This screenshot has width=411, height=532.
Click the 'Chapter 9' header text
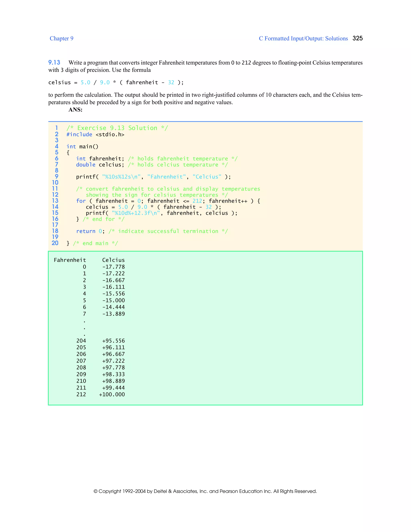[61, 39]
